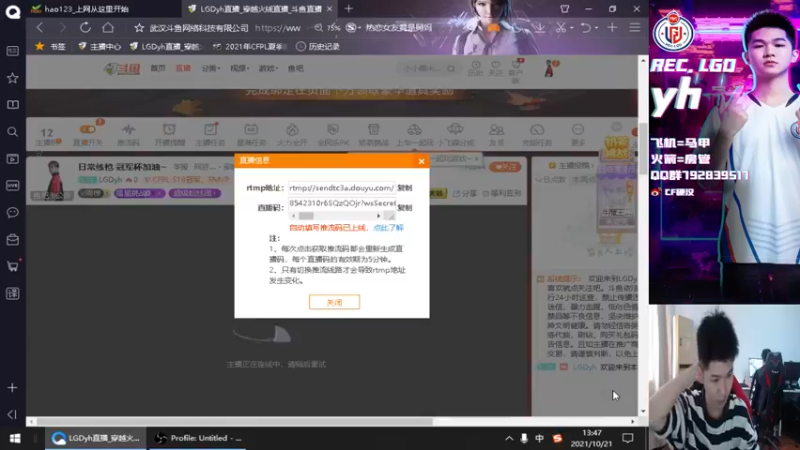Expand the Douyu 分类 nav dropdown
The height and width of the screenshot is (450, 800).
[211, 68]
